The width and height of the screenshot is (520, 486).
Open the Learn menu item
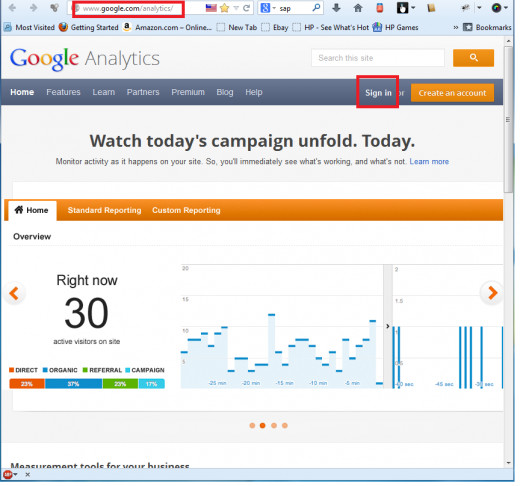[104, 92]
